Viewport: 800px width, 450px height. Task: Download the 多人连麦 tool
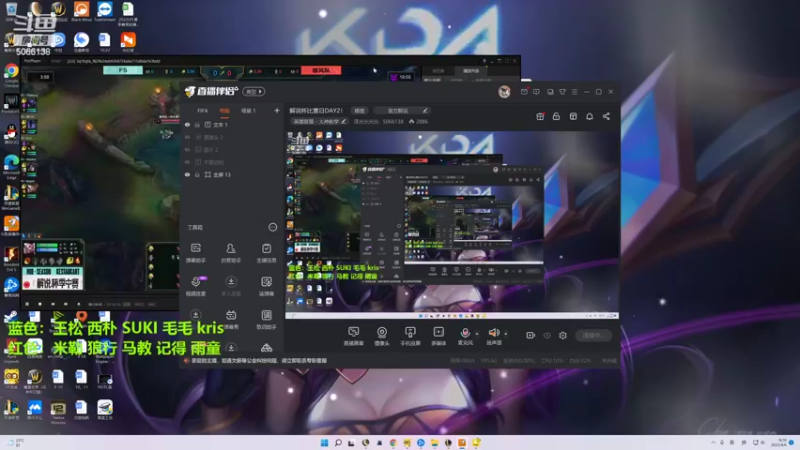pos(231,286)
